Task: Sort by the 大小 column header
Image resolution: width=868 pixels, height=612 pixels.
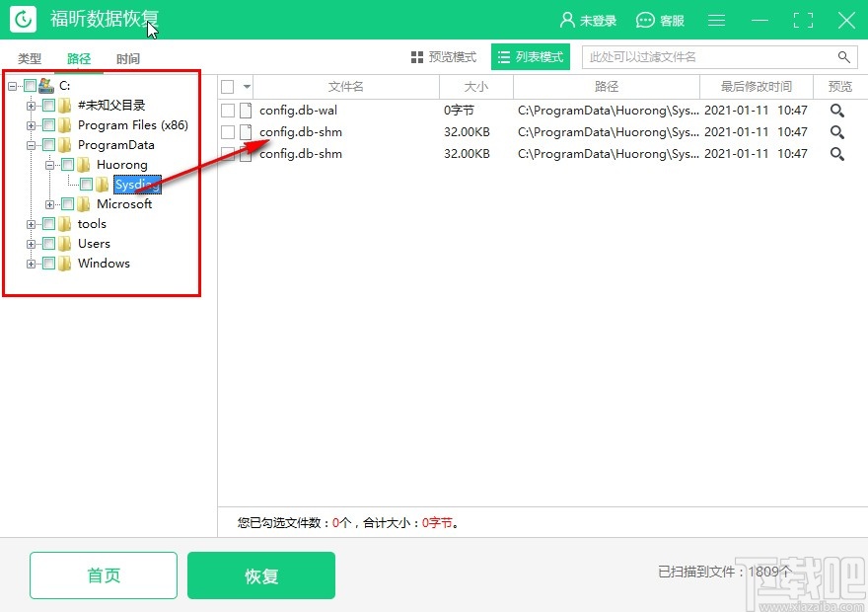Action: pyautogui.click(x=476, y=87)
